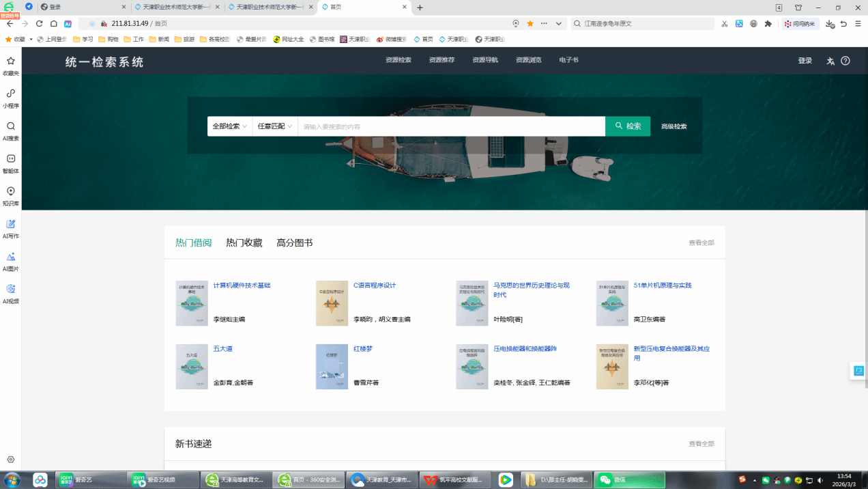
Task: Open the help question mark icon
Action: click(x=845, y=61)
